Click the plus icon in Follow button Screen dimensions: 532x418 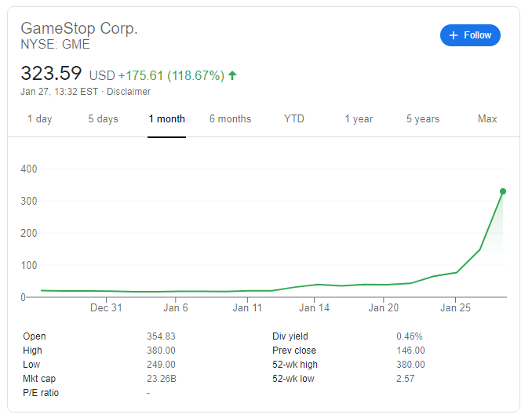click(453, 35)
